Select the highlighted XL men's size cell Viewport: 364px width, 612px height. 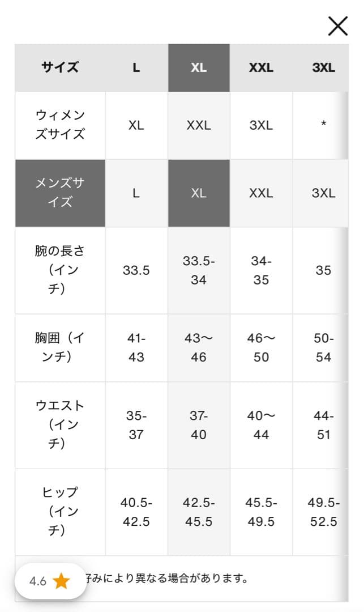(199, 193)
